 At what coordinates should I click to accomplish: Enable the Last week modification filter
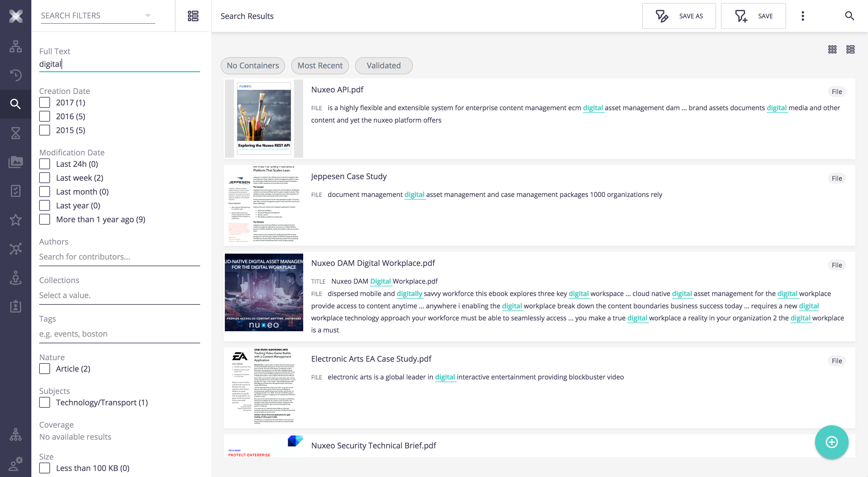point(45,178)
